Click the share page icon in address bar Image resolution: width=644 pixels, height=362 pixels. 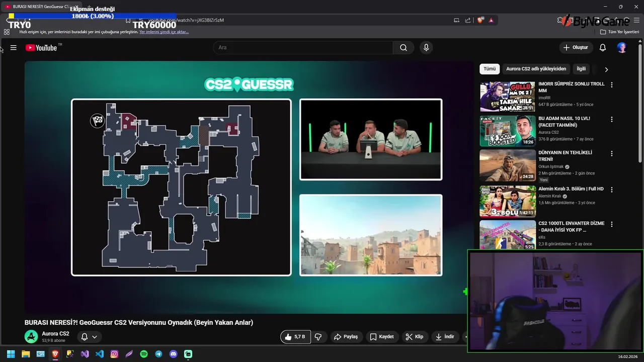tap(468, 20)
